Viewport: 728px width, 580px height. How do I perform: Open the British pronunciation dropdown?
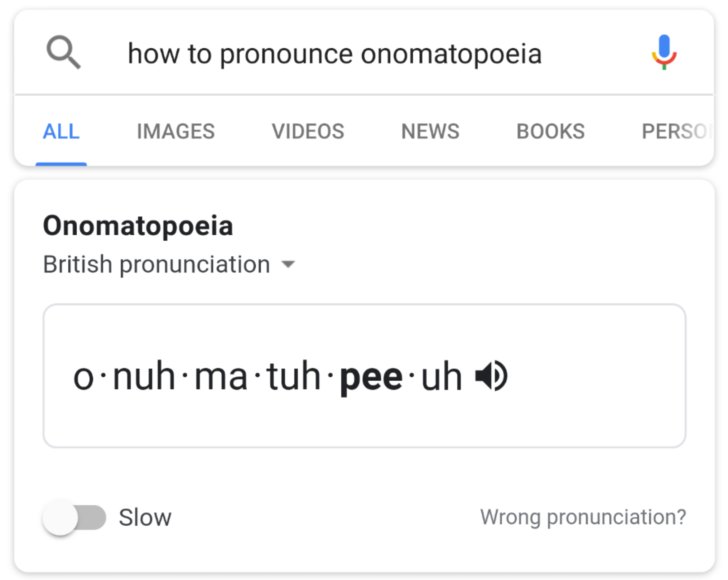pyautogui.click(x=157, y=265)
